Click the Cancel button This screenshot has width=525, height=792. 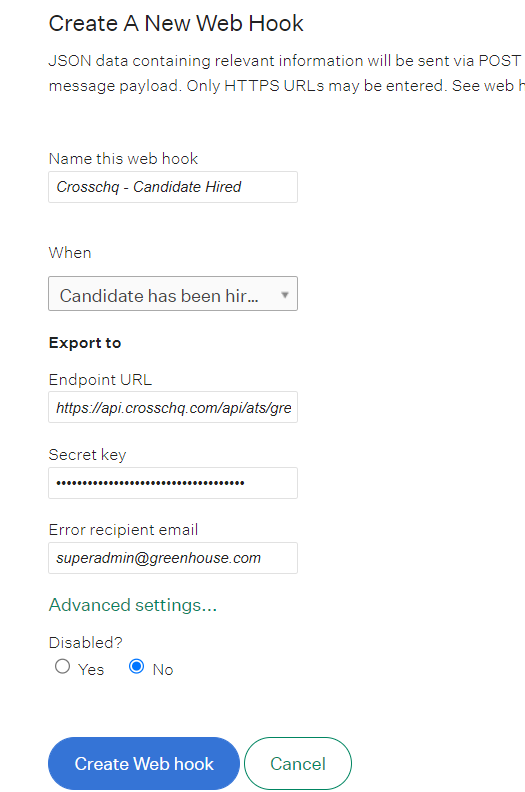point(298,763)
